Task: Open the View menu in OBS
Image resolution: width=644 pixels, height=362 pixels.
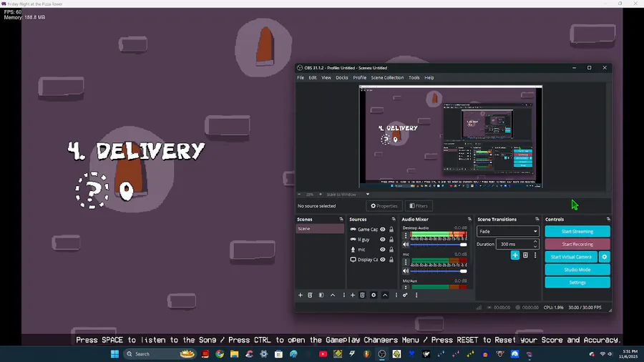Action: tap(326, 77)
